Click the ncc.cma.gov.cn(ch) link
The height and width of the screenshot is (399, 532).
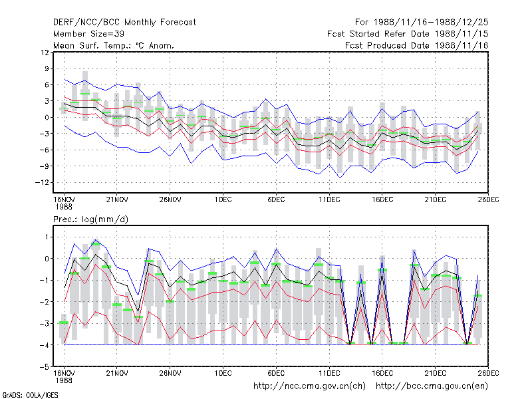tap(309, 386)
